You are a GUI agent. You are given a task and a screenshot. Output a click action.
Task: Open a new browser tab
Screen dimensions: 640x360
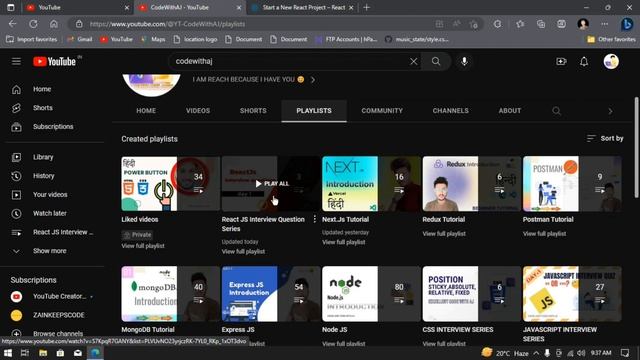pos(367,7)
